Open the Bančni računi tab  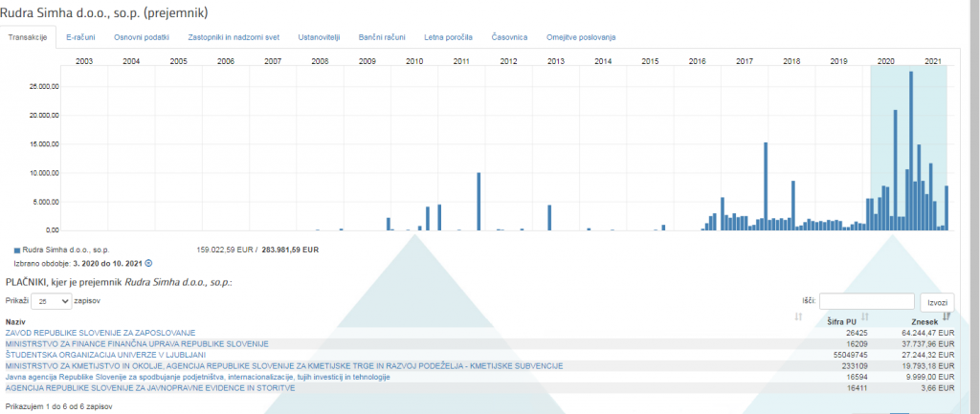pos(382,37)
